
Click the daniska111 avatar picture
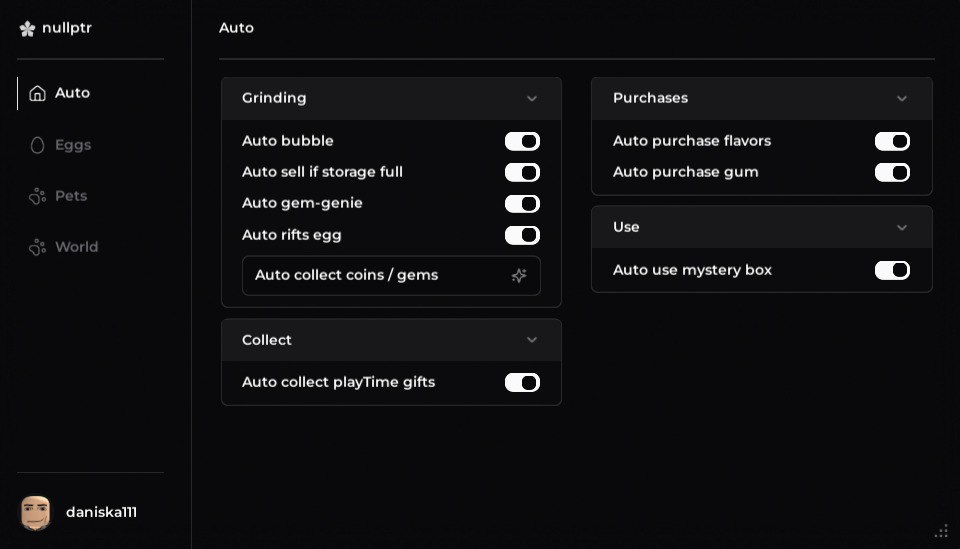(35, 512)
